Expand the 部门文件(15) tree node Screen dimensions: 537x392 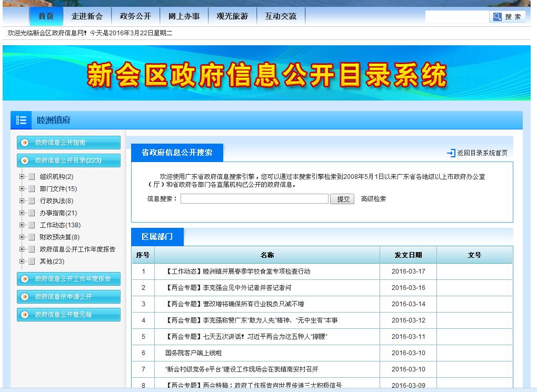(22, 189)
